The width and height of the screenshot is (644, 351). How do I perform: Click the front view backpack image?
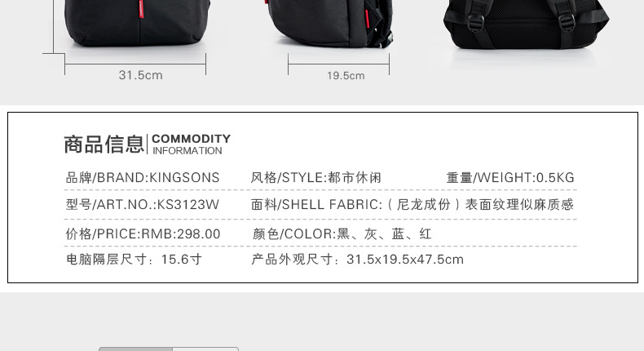point(138,23)
